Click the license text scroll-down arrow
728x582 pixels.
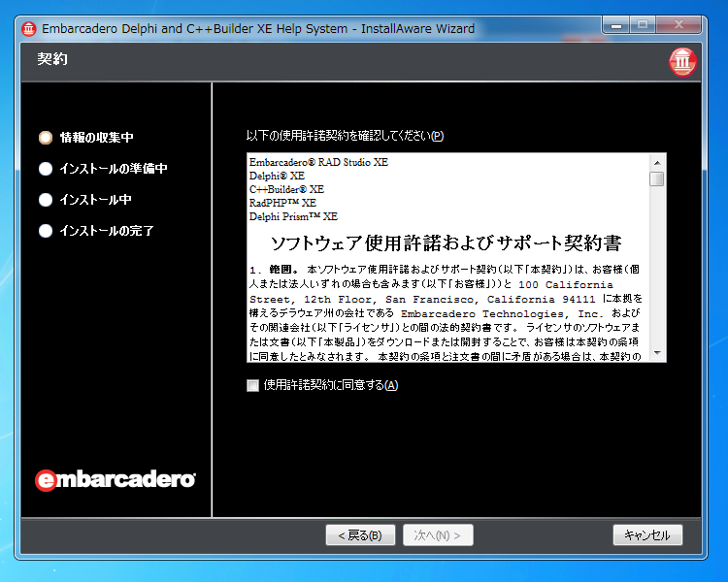pos(657,353)
